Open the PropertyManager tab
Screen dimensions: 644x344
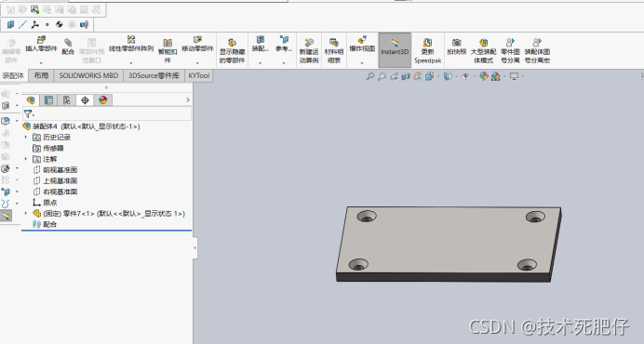49,100
